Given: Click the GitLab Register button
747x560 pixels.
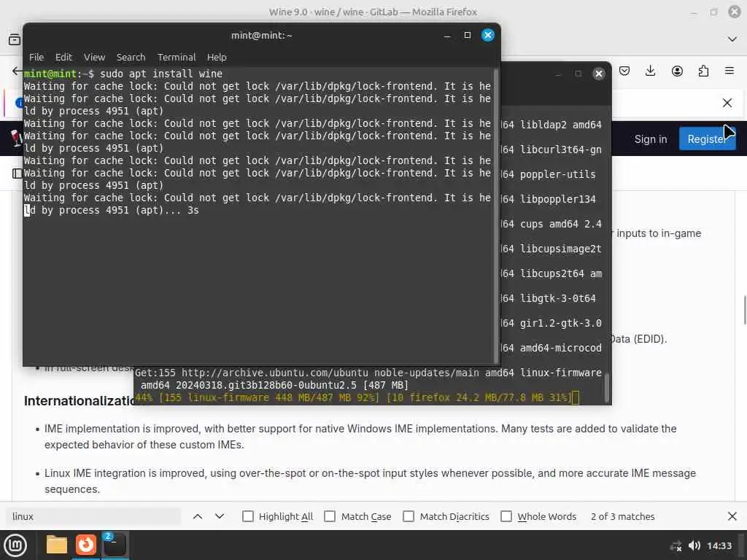Looking at the screenshot, I should (707, 139).
